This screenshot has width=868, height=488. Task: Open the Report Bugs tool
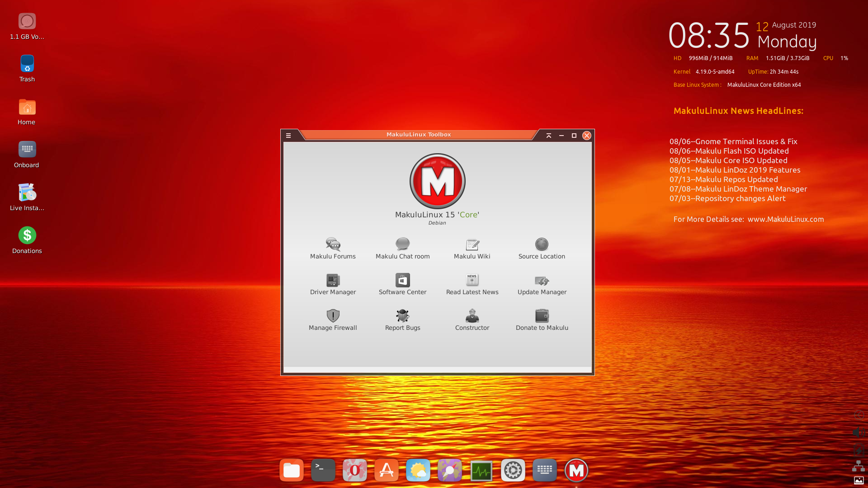402,320
